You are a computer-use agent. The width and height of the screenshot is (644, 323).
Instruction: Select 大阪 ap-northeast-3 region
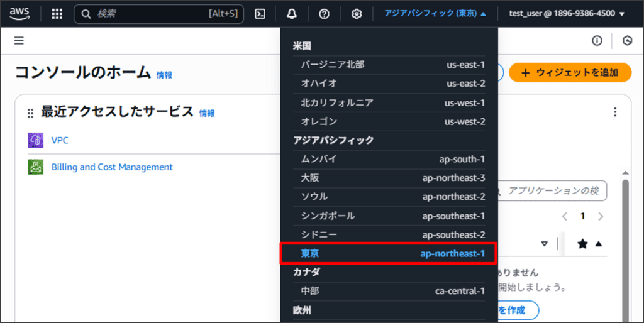coord(389,178)
